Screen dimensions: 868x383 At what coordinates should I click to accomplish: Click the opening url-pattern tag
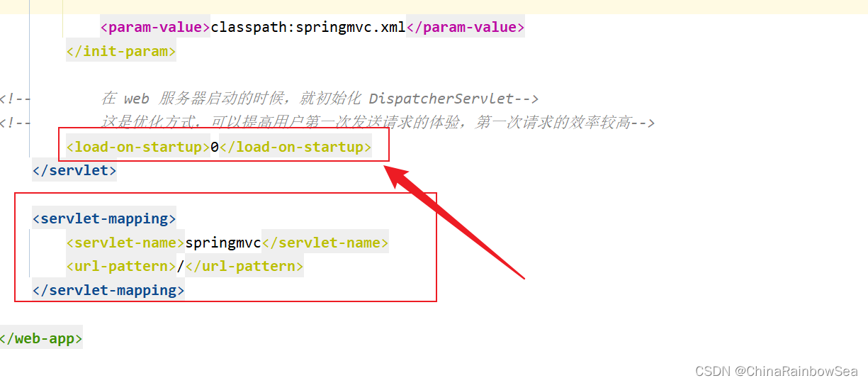[121, 267]
